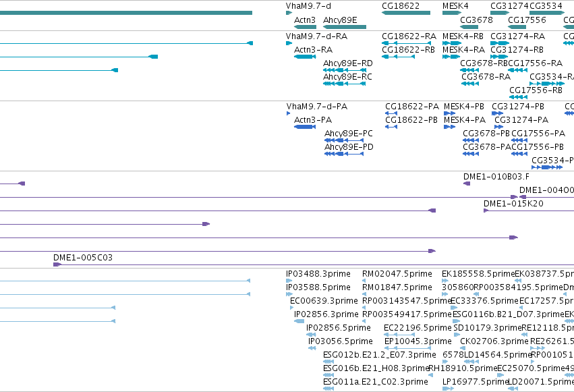The image size is (574, 392).
Task: Select the MESK4 gene label
Action: (455, 6)
